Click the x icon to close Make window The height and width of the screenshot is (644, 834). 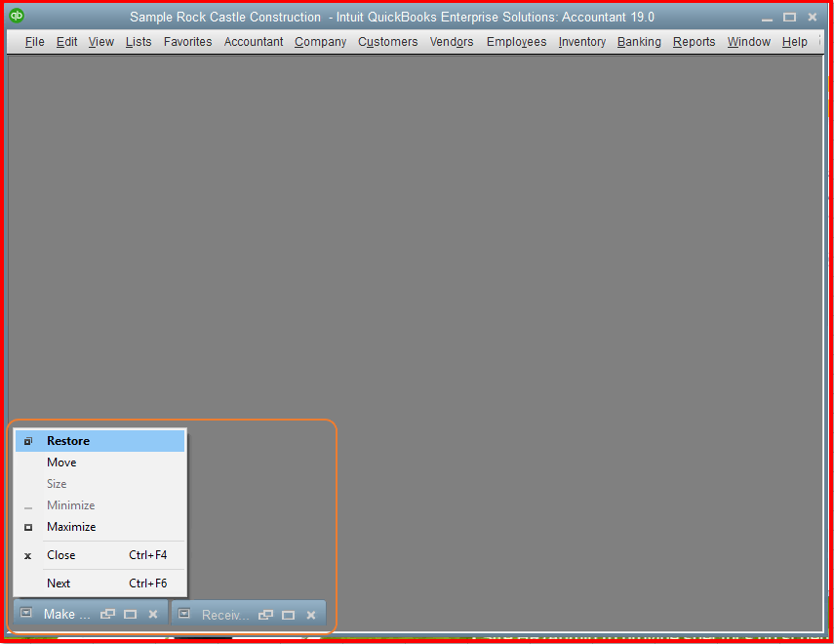[x=152, y=614]
